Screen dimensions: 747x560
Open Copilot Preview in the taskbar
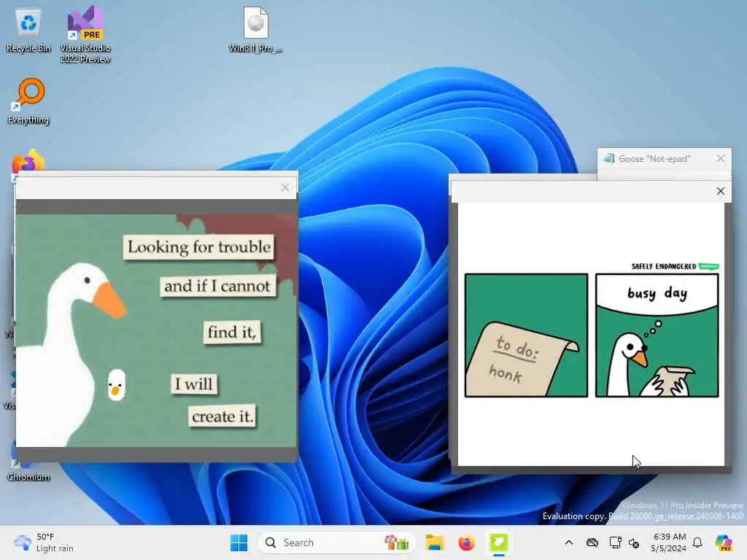coord(724,542)
